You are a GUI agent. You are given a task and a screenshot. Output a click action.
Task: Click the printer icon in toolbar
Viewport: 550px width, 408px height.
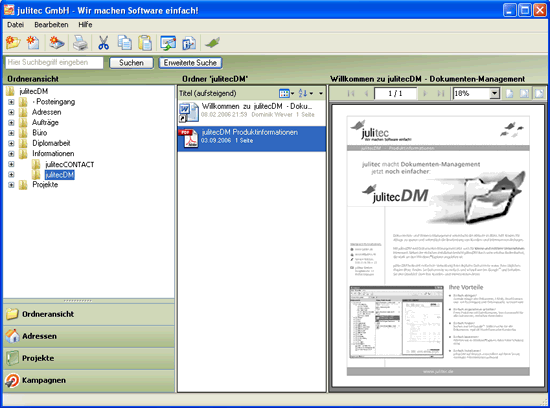coord(80,43)
